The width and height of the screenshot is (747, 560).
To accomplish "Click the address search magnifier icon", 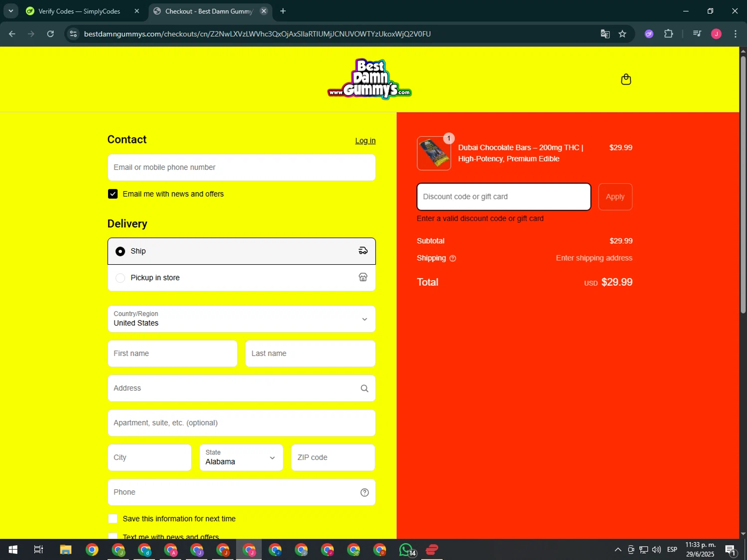I will point(365,389).
